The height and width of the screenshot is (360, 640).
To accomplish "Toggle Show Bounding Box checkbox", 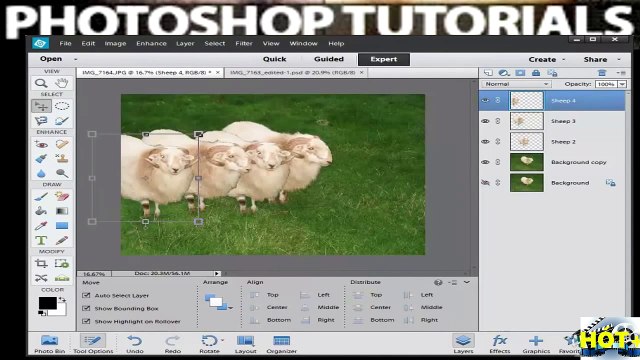I will 86,308.
